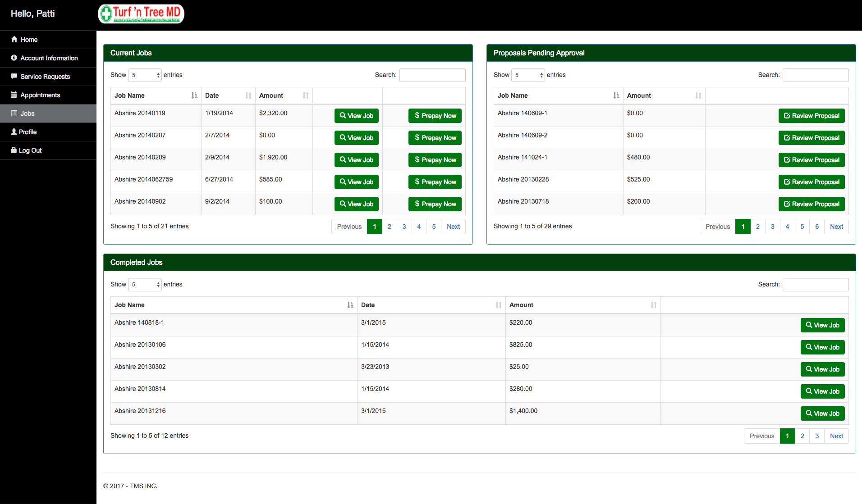Click the Service Requests chat bubble icon
The width and height of the screenshot is (862, 504).
coord(14,76)
